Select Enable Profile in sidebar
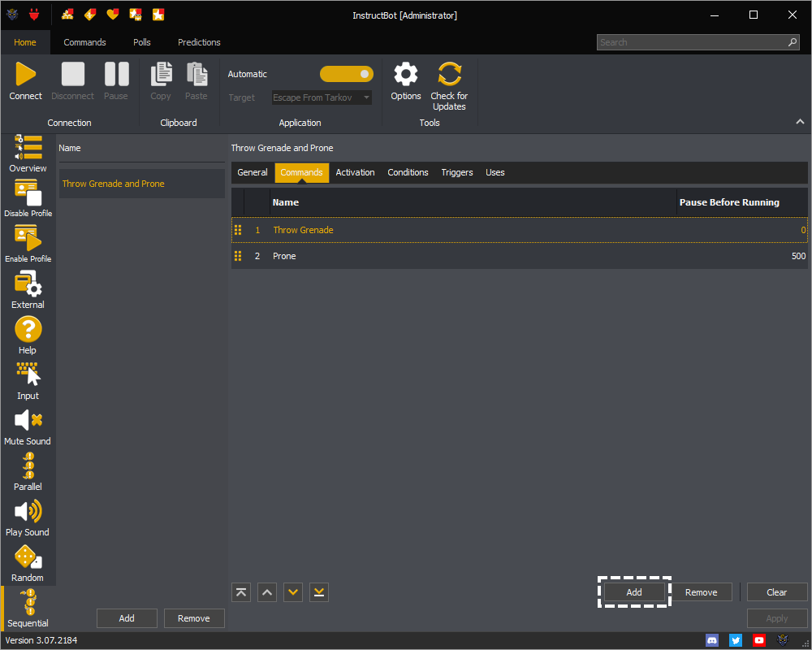Image resolution: width=812 pixels, height=650 pixels. coord(28,244)
